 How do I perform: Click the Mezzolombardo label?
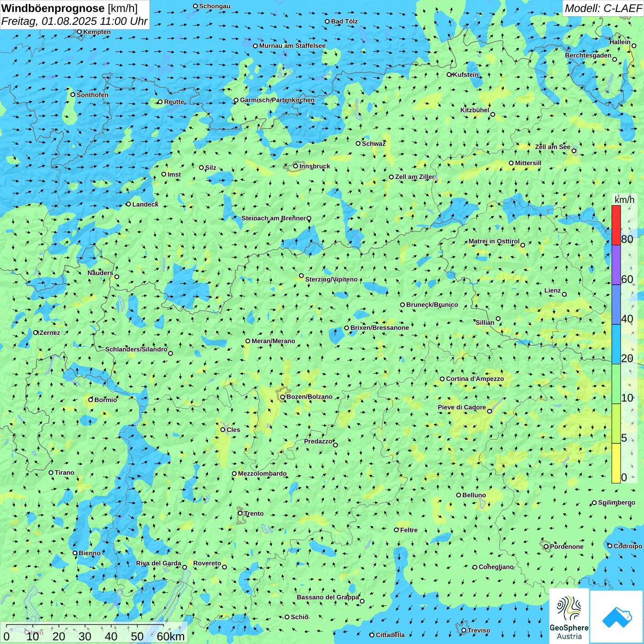click(262, 473)
